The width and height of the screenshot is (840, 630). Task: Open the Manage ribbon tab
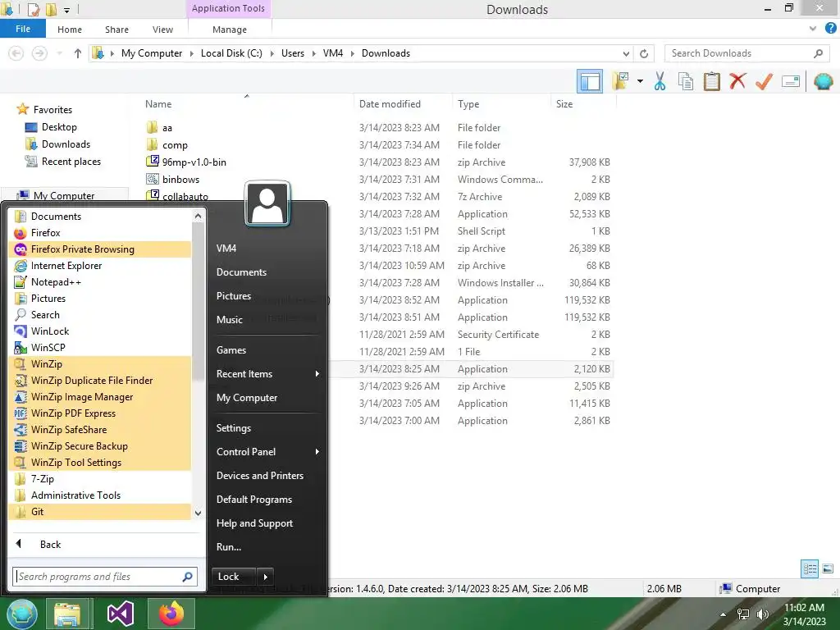click(x=230, y=30)
